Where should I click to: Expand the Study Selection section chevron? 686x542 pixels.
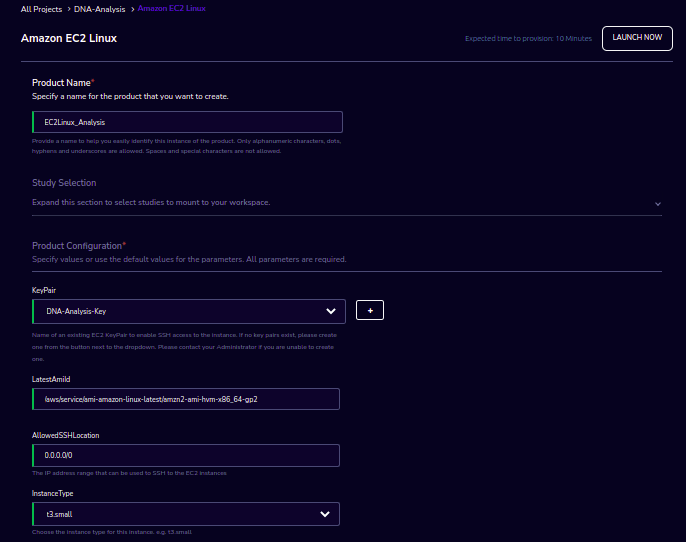point(658,204)
